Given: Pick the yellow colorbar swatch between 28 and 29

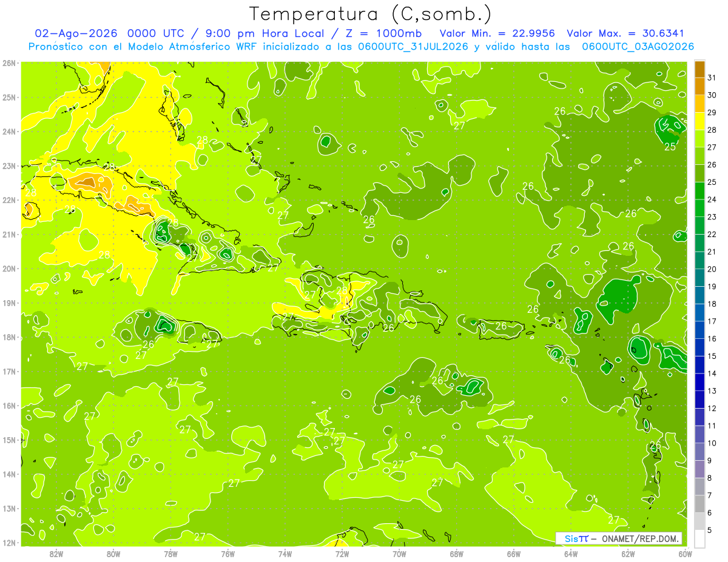Looking at the screenshot, I should tap(699, 121).
